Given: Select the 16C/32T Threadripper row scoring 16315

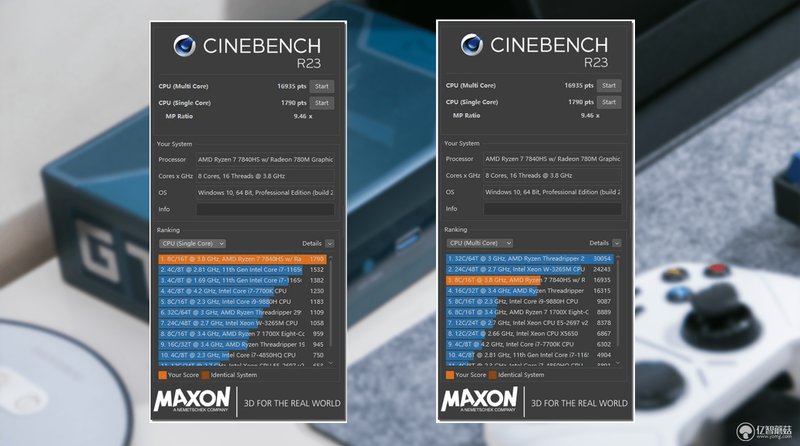Looking at the screenshot, I should click(x=529, y=290).
